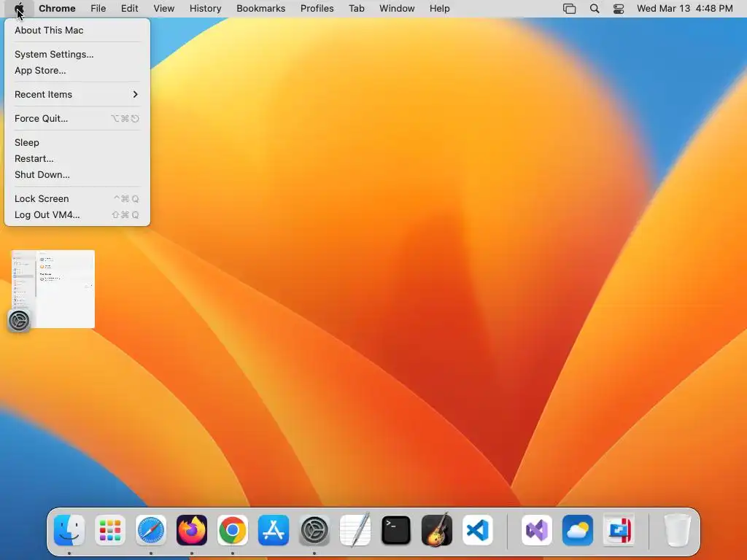Open the App Store Dock icon
Viewport: 747px width, 560px height.
point(274,530)
